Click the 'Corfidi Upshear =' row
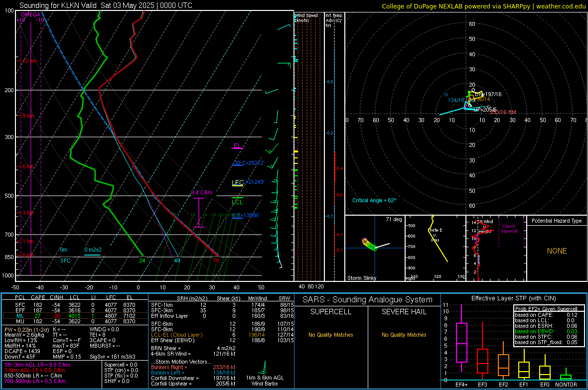588x390 pixels. [x=193, y=384]
